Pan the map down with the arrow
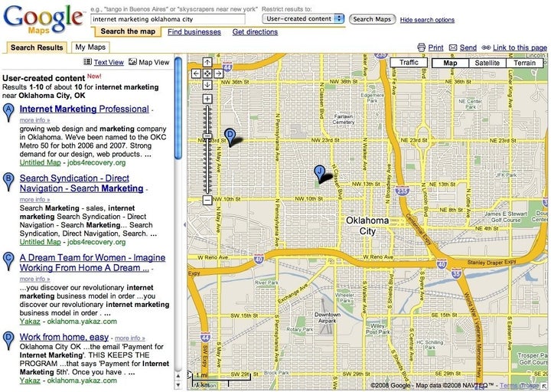 [x=207, y=84]
